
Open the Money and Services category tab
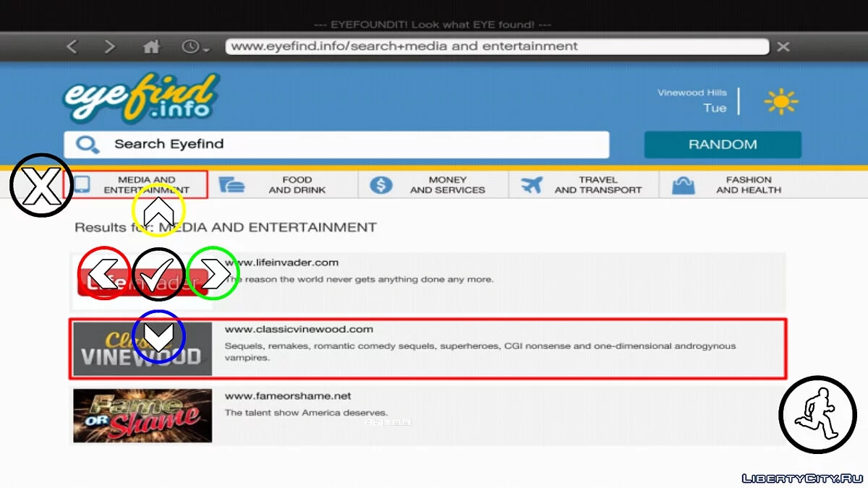tap(433, 185)
